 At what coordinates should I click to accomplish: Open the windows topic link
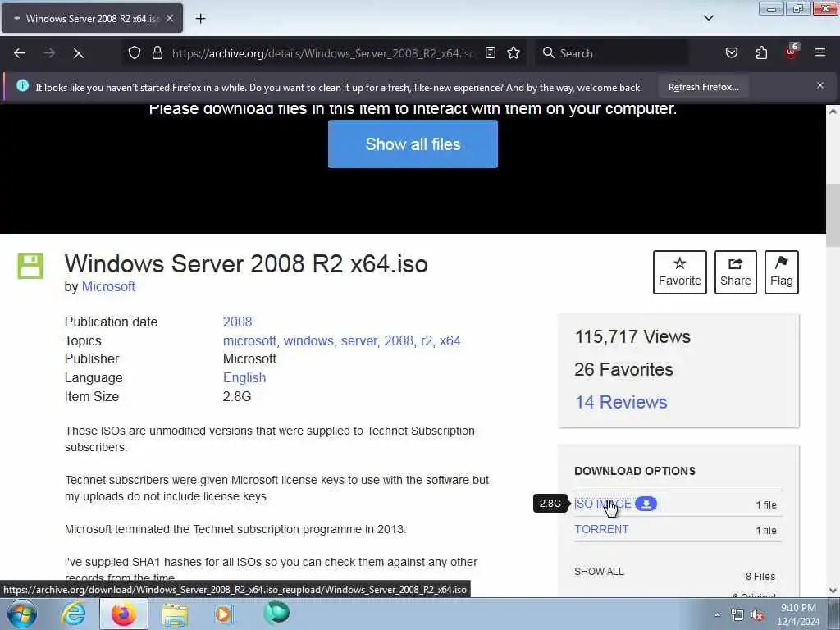click(x=308, y=340)
